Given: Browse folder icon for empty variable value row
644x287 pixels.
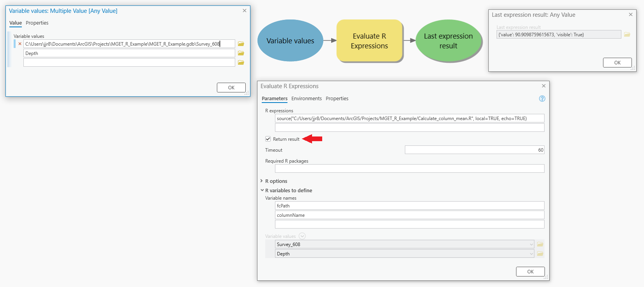Looking at the screenshot, I should coord(241,62).
